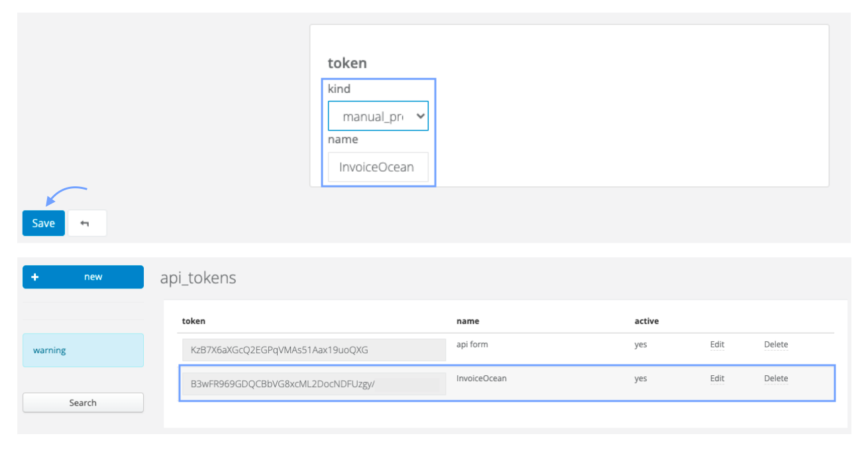Click the plus new button

click(x=83, y=277)
